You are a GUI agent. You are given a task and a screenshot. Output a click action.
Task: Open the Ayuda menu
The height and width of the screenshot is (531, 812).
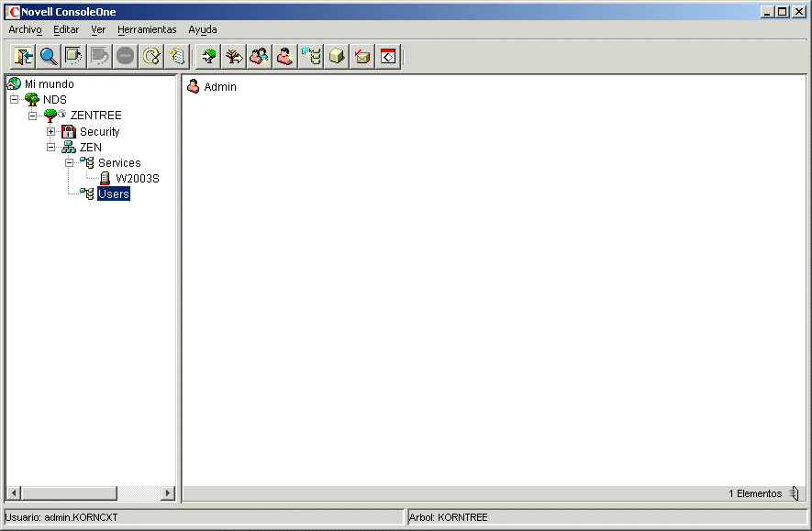click(203, 29)
